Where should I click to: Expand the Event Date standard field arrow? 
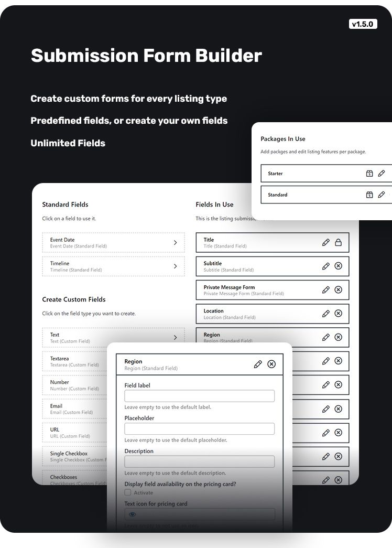(175, 243)
